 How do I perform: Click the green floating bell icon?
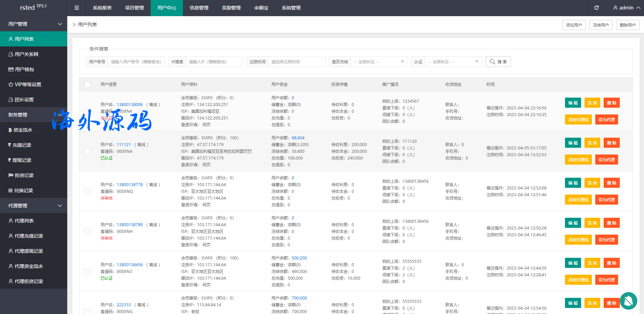click(x=628, y=301)
